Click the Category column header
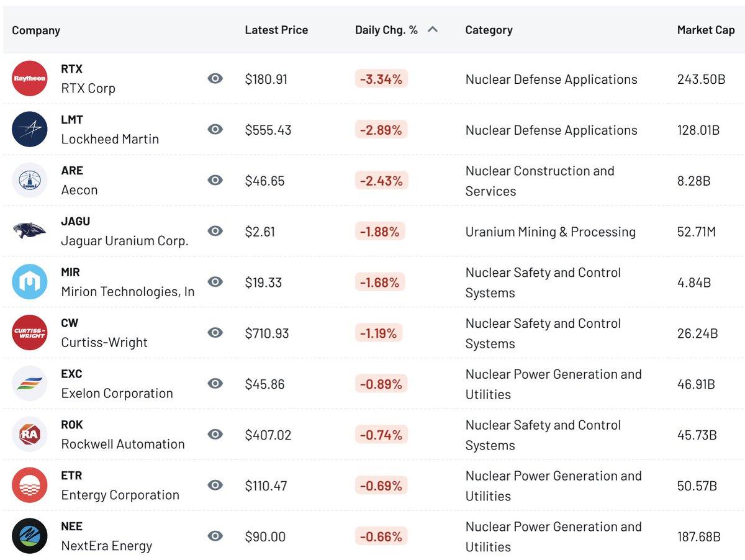 point(489,29)
